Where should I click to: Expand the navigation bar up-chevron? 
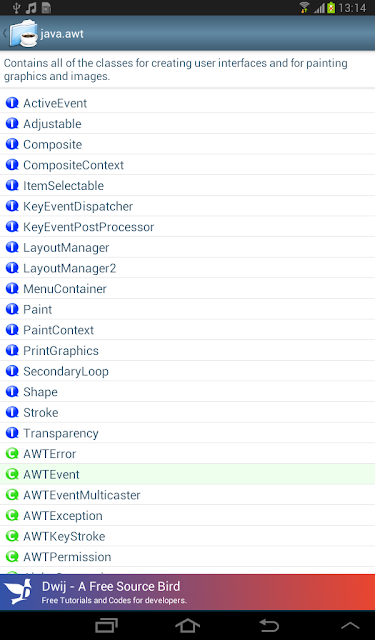point(350,625)
